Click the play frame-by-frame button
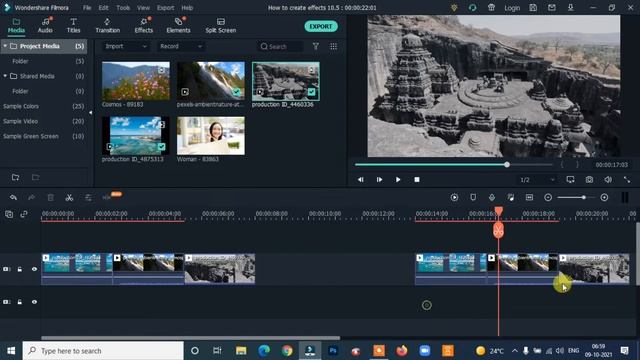 tap(379, 180)
